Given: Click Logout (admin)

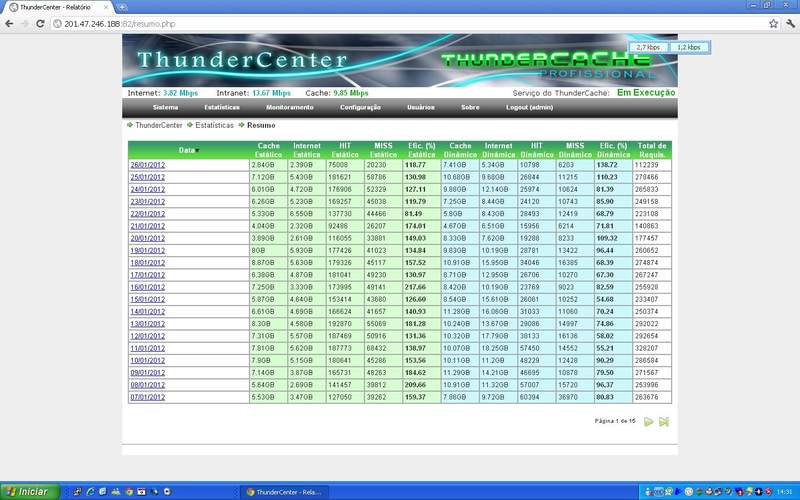Looking at the screenshot, I should tap(530, 107).
